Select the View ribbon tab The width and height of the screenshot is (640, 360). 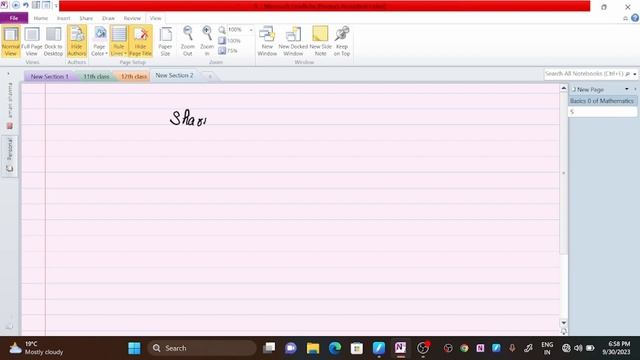click(x=156, y=18)
